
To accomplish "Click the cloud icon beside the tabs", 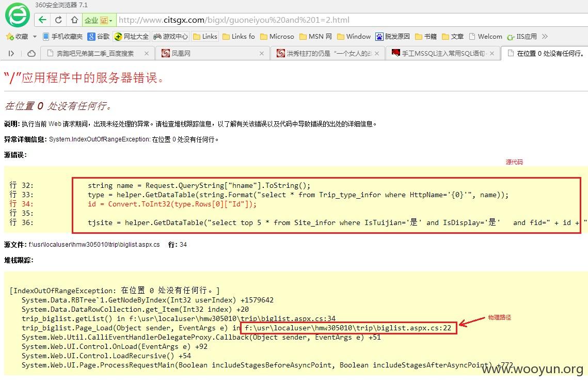I will [31, 54].
